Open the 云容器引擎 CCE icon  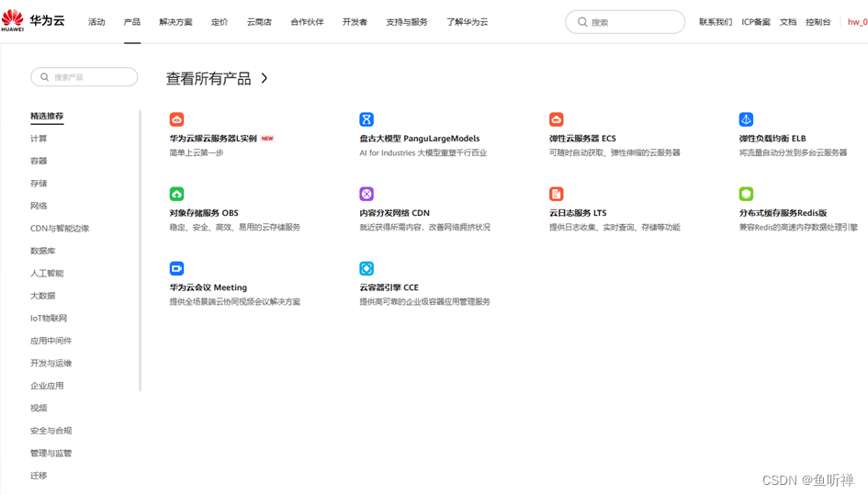point(366,268)
